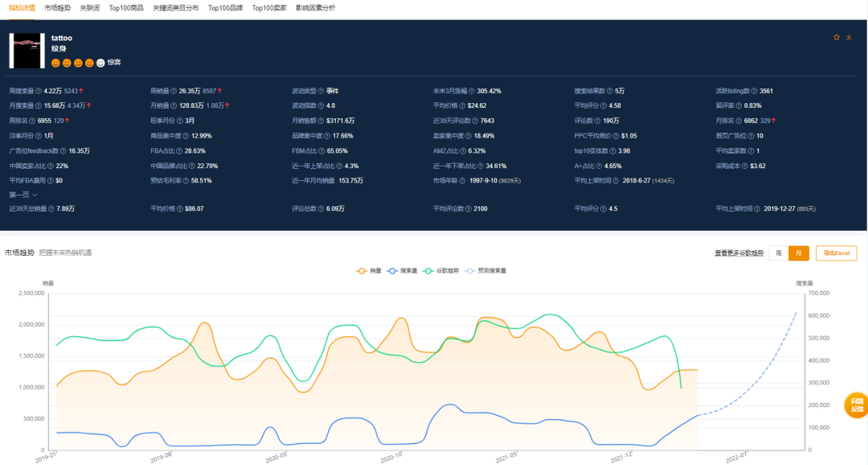
Task: Click the 近30天总销量 value 7.89万
Action: click(x=65, y=209)
